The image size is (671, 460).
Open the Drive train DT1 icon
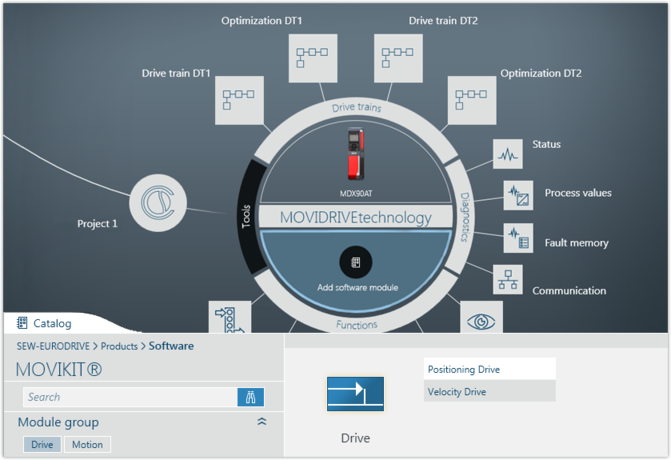tap(239, 100)
